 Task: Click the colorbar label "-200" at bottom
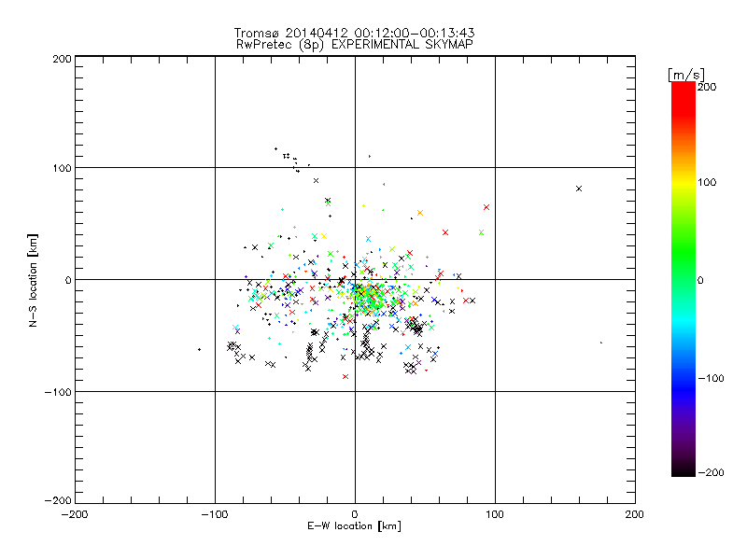coord(711,473)
